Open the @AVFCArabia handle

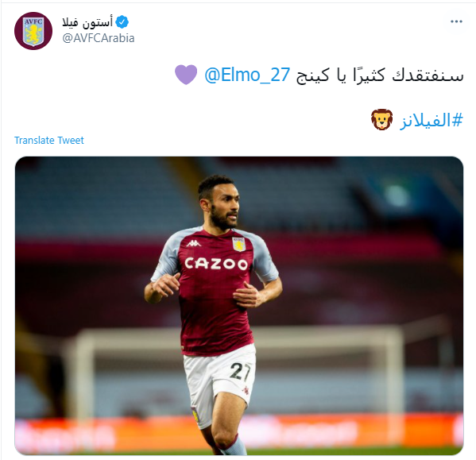[99, 38]
